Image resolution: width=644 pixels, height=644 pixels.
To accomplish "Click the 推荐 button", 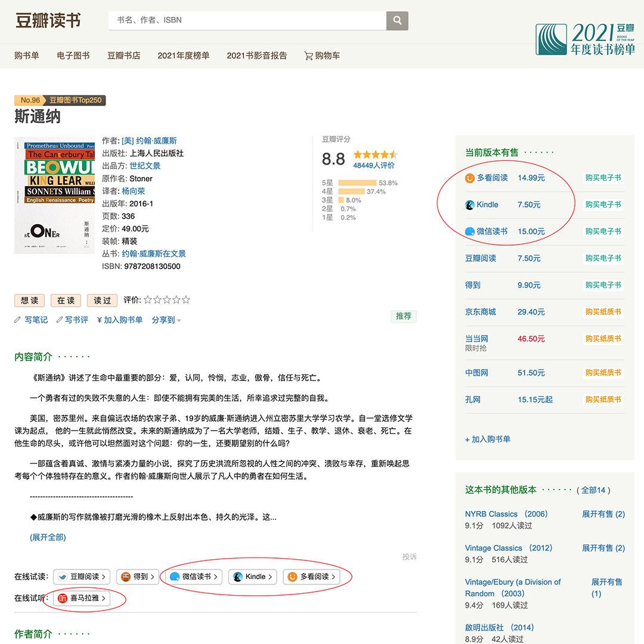I will tap(403, 316).
